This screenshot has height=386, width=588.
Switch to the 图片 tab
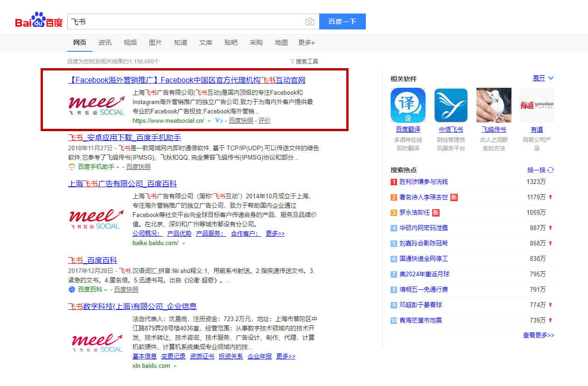pos(155,42)
